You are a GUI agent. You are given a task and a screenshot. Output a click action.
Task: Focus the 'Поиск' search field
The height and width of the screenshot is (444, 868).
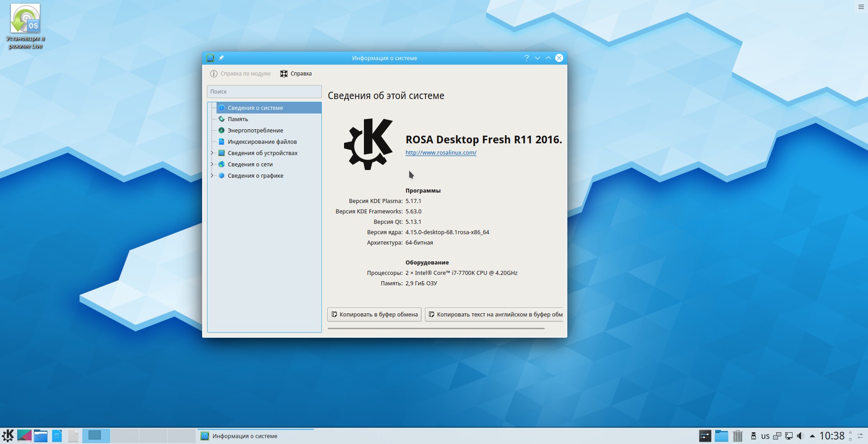coord(264,91)
